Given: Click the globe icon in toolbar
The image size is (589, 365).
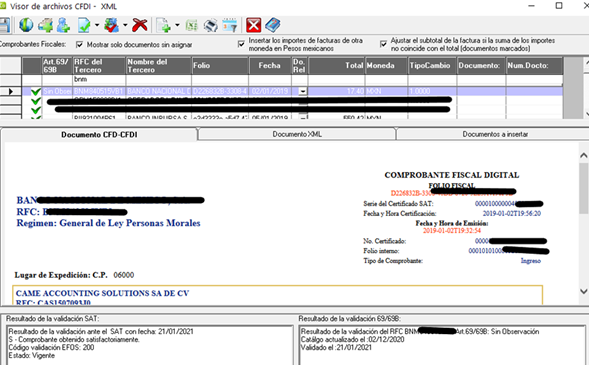Looking at the screenshot, I should [26, 25].
